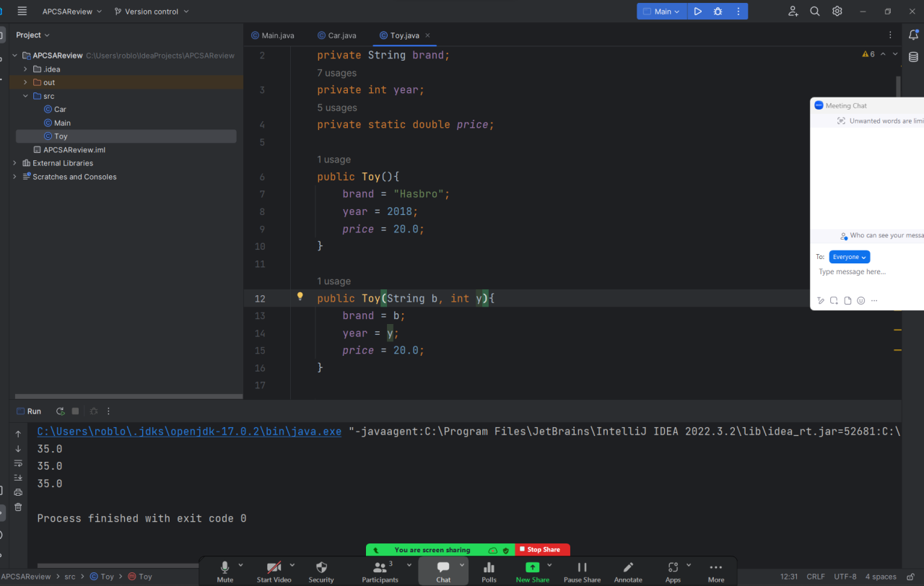924x586 pixels.
Task: Switch to the Car.java editor tab
Action: (336, 35)
